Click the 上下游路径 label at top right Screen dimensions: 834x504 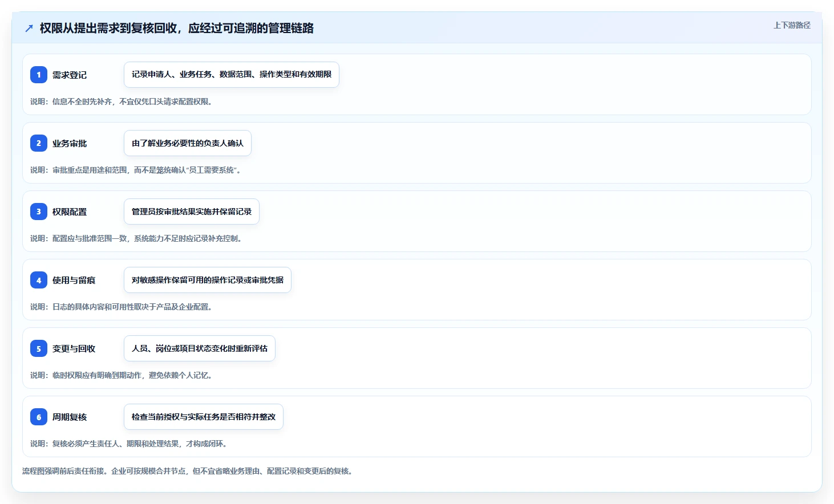(792, 25)
